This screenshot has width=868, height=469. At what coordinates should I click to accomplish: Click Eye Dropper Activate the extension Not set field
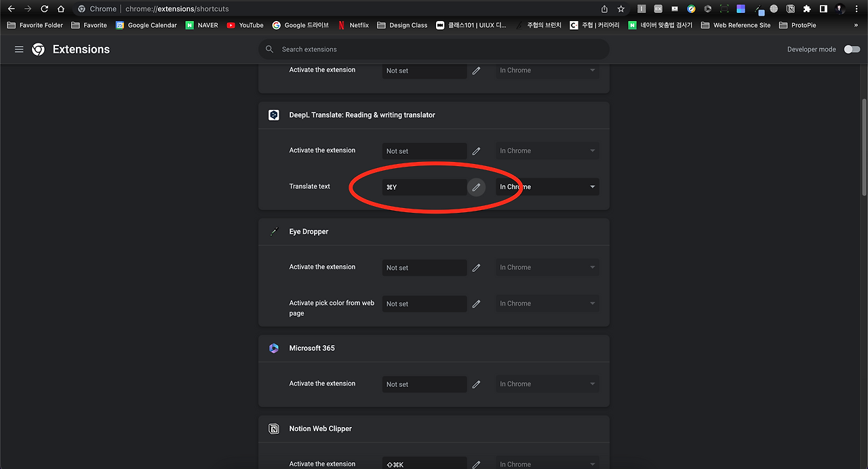coord(425,268)
